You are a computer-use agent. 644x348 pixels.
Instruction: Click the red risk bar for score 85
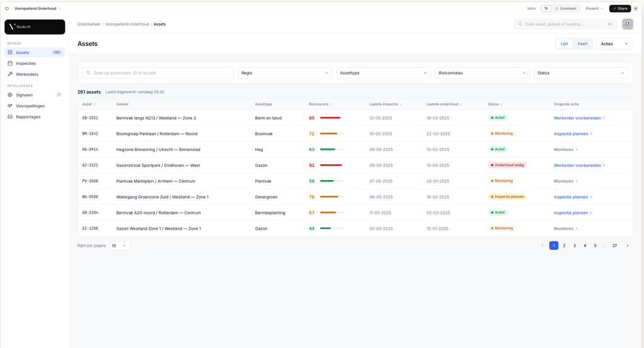click(x=331, y=118)
